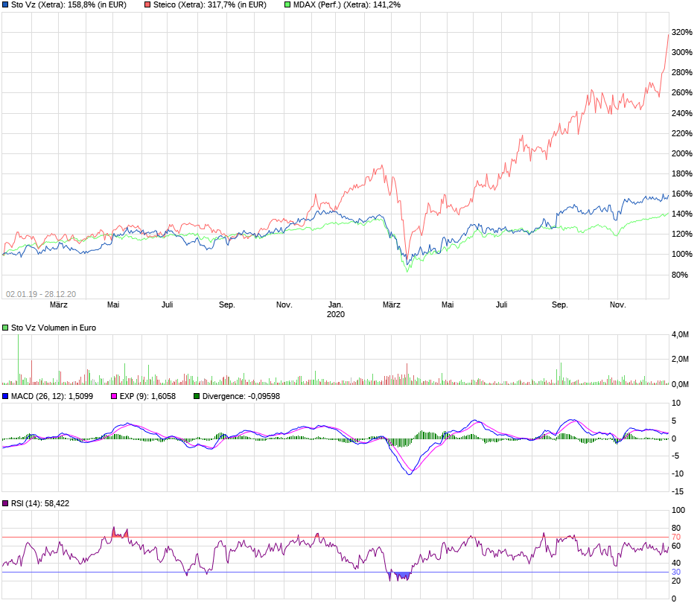Select the date range text 02.01.19 - 28.12.20

click(x=39, y=293)
